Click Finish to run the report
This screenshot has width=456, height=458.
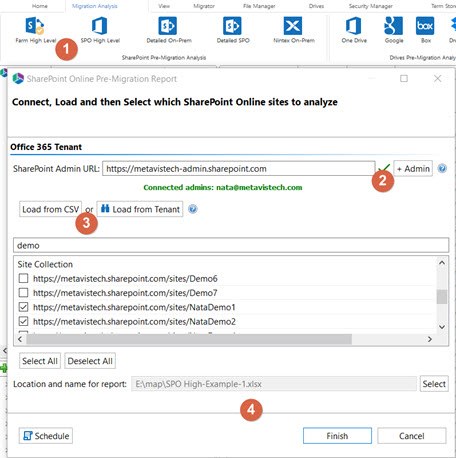point(337,436)
